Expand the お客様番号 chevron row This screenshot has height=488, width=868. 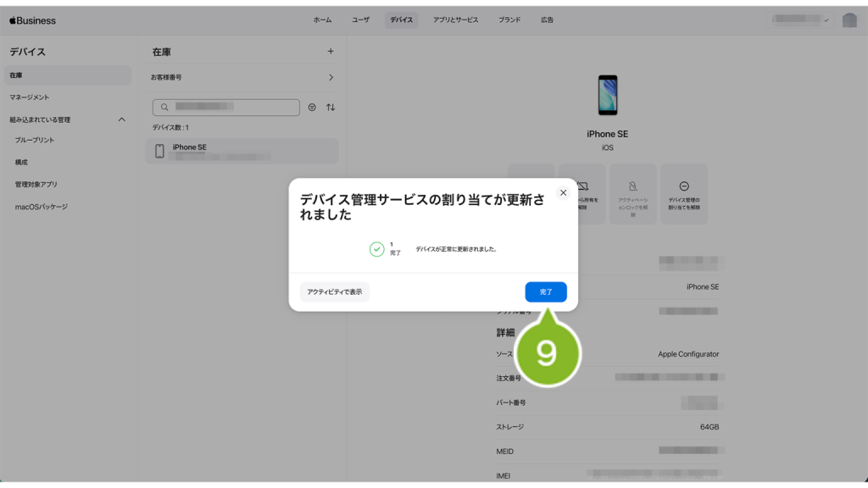(331, 77)
